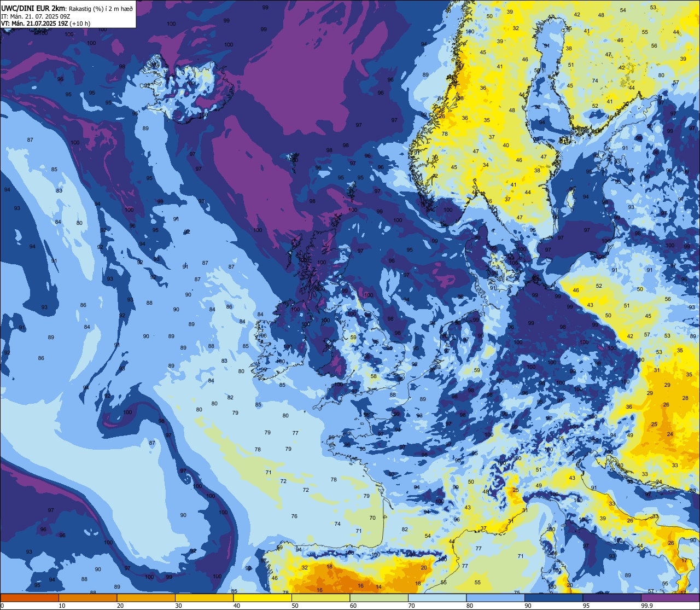
Task: Pick the light blue 80–90 legend swatch
Action: pyautogui.click(x=495, y=598)
